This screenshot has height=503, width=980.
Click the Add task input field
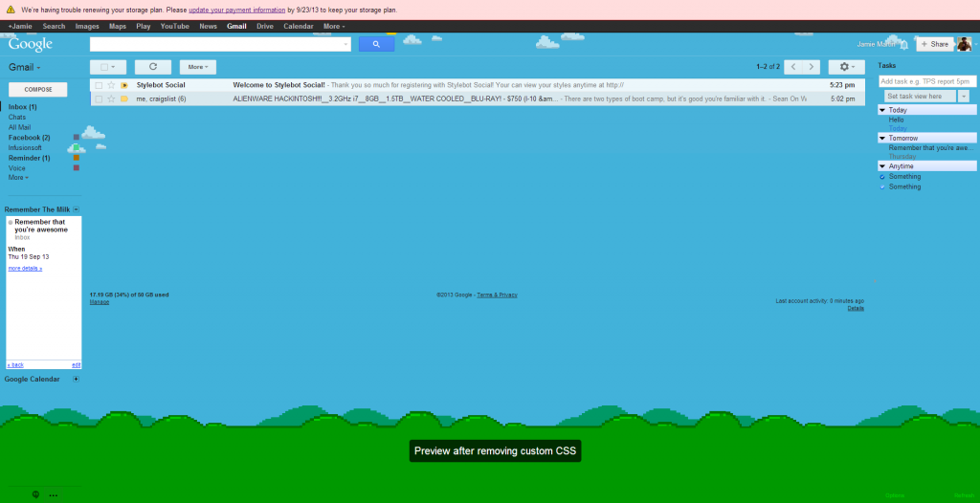(x=927, y=81)
